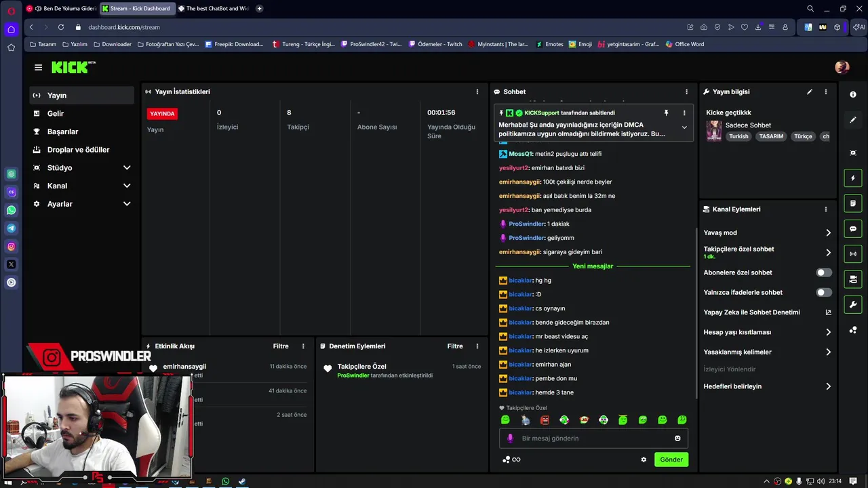Click emirhansaygii in activity feed
The height and width of the screenshot is (488, 868).
coord(184,367)
